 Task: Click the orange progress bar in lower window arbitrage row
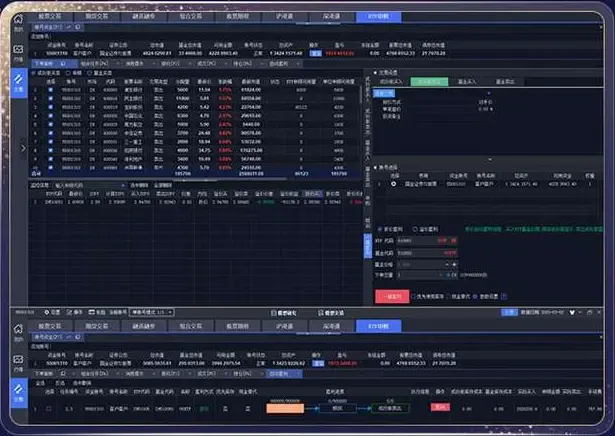(x=285, y=409)
